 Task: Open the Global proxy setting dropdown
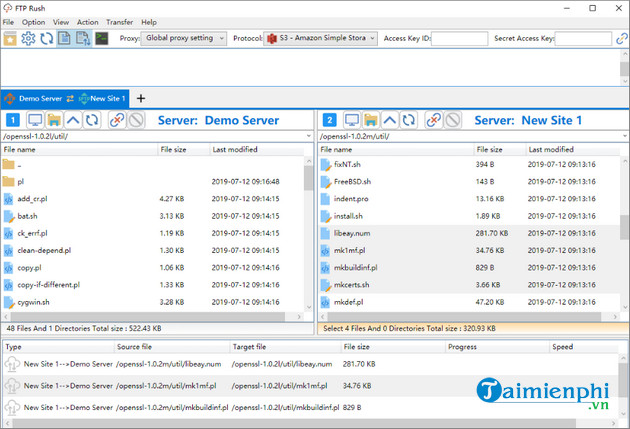click(x=185, y=38)
